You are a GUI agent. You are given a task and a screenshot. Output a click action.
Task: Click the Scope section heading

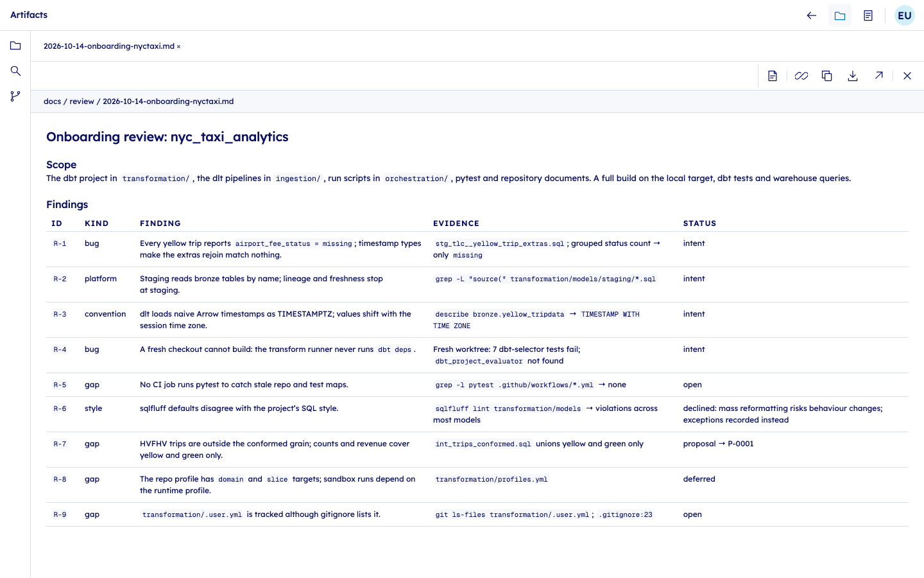click(62, 165)
